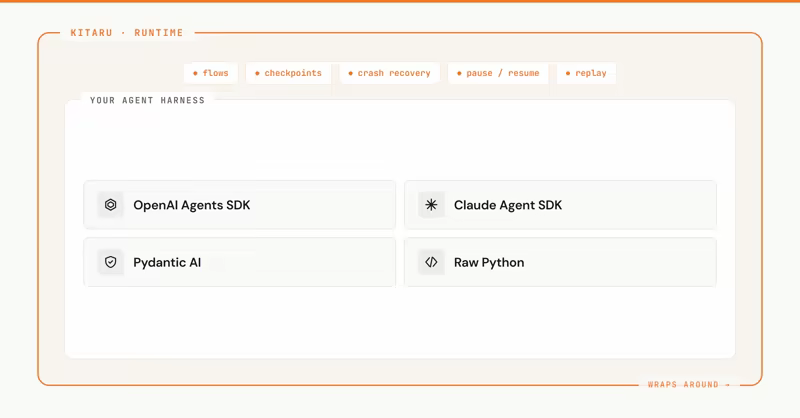Screen dimensions: 800x418
Task: Click the Pydantic shield check icon
Action: tap(110, 262)
